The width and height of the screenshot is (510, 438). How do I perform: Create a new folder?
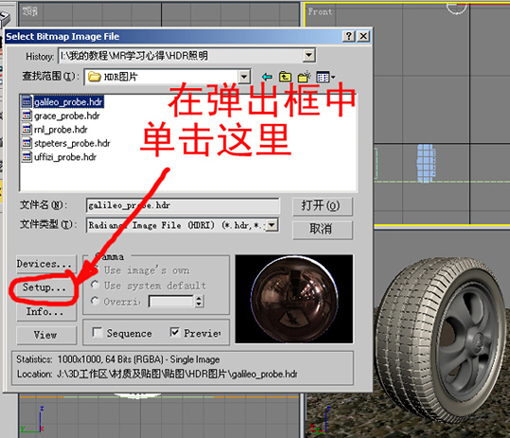coord(304,77)
